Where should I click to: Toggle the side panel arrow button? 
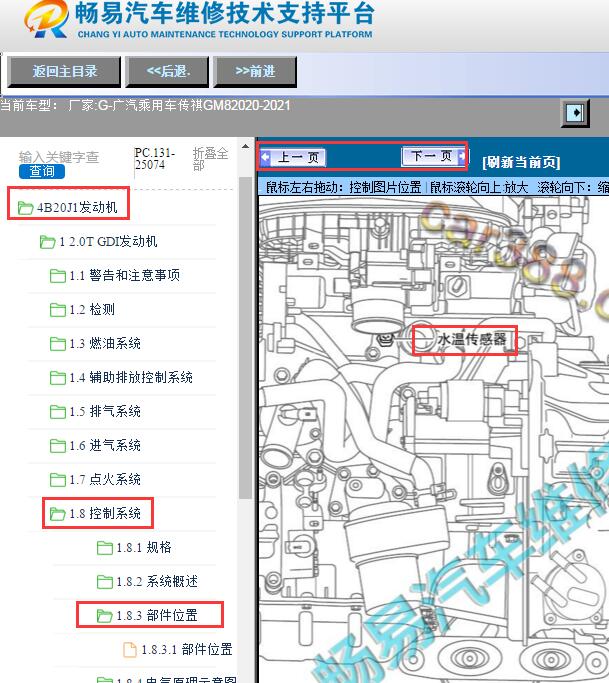point(576,113)
